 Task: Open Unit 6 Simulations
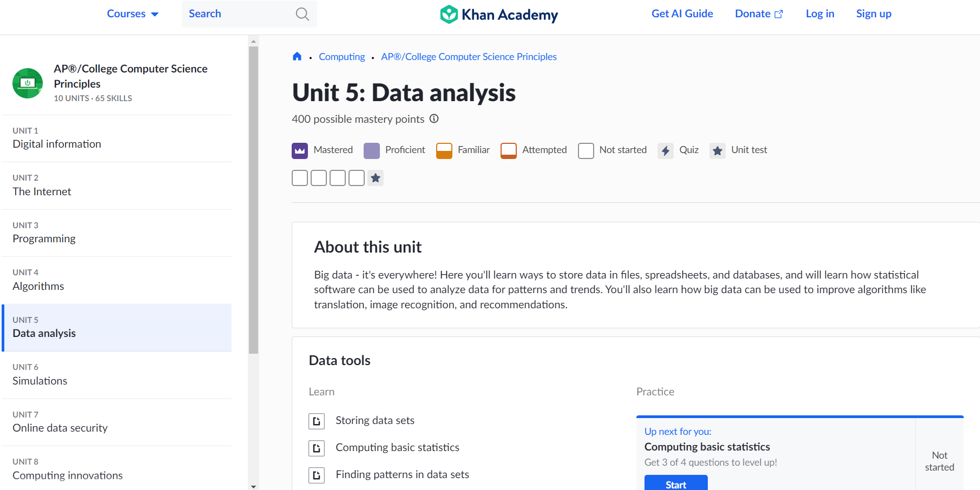[117, 375]
